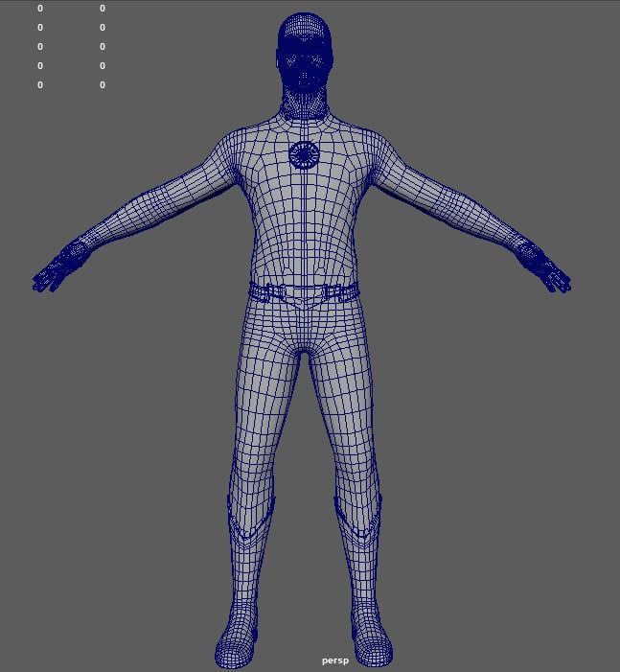Select the gloved hand on the viewport's right side

(543, 267)
